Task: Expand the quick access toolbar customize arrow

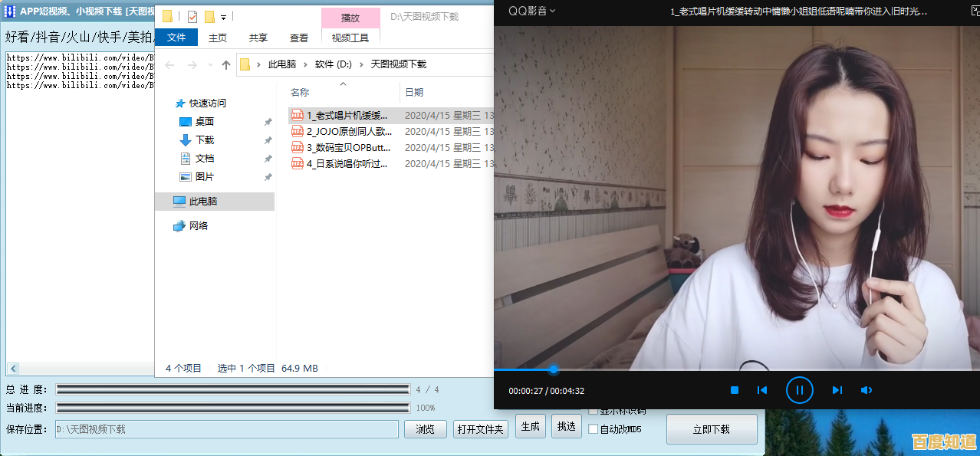Action: 223,17
